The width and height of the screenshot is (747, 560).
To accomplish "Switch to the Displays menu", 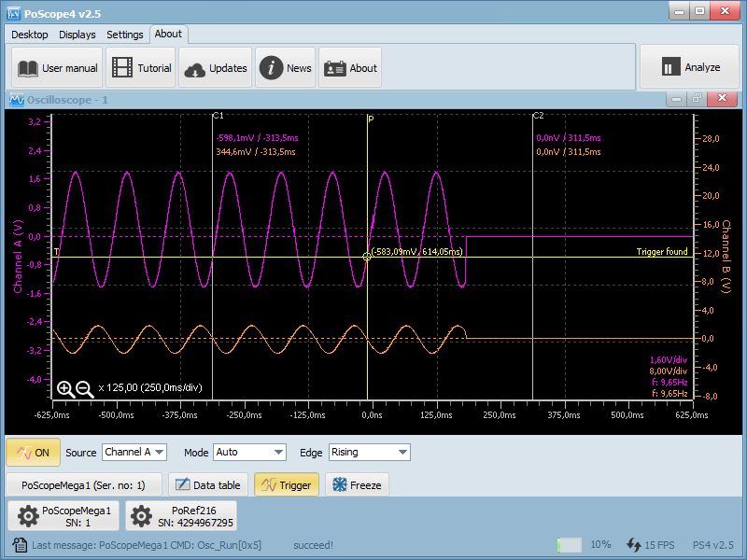I will [77, 34].
